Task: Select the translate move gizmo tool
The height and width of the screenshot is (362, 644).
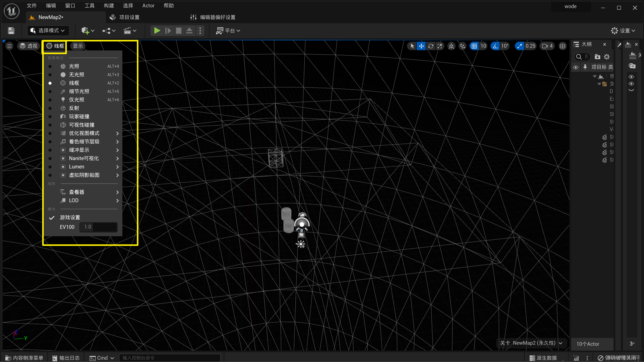Action: coord(421,46)
